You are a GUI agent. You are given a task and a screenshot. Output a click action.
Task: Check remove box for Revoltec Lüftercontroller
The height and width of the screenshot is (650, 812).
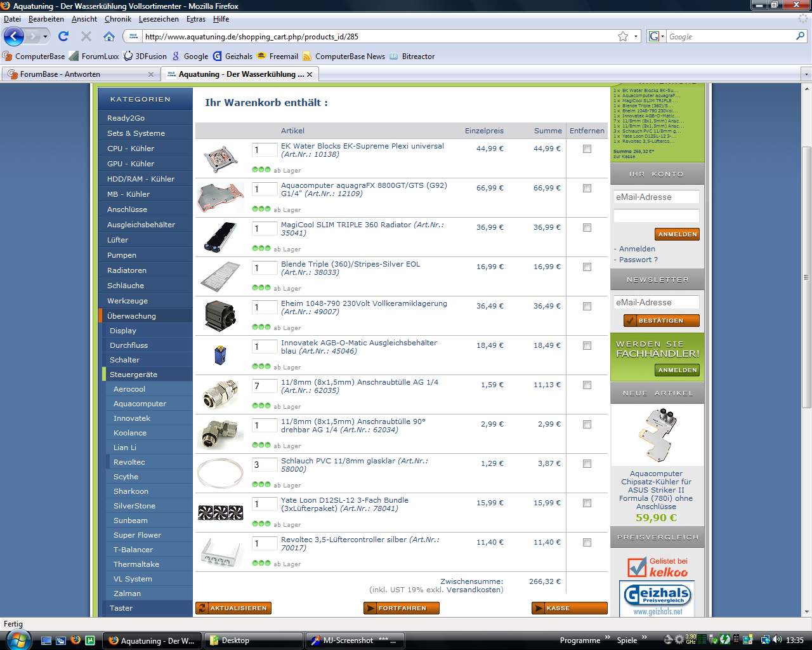click(587, 543)
